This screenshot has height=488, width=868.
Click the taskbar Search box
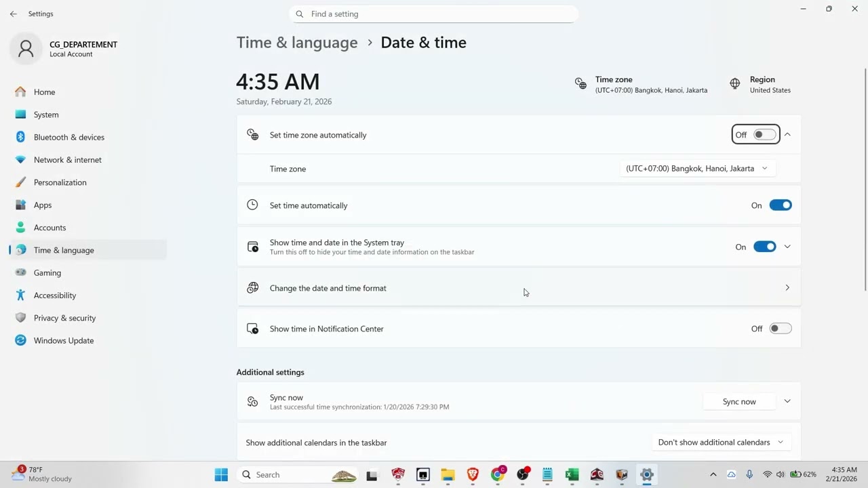(x=298, y=474)
